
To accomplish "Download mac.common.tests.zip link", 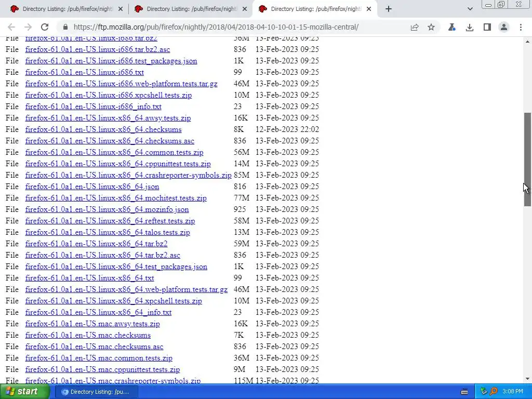I will click(x=99, y=358).
